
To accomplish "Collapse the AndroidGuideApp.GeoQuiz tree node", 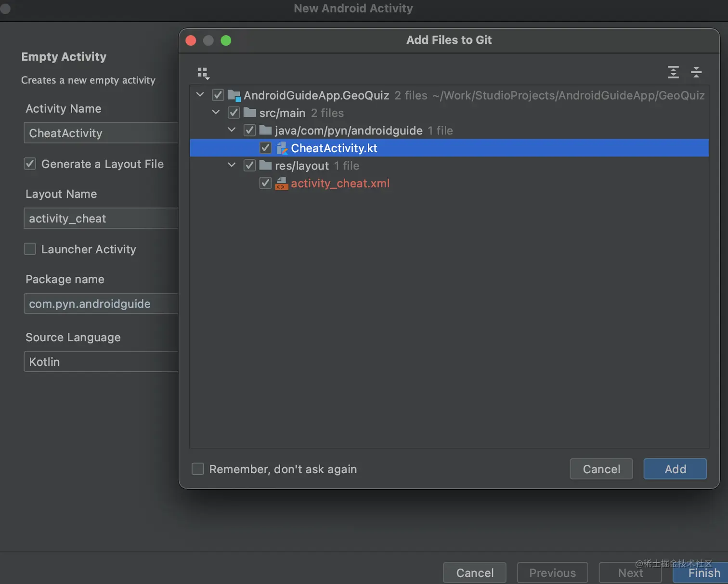I will pos(200,95).
